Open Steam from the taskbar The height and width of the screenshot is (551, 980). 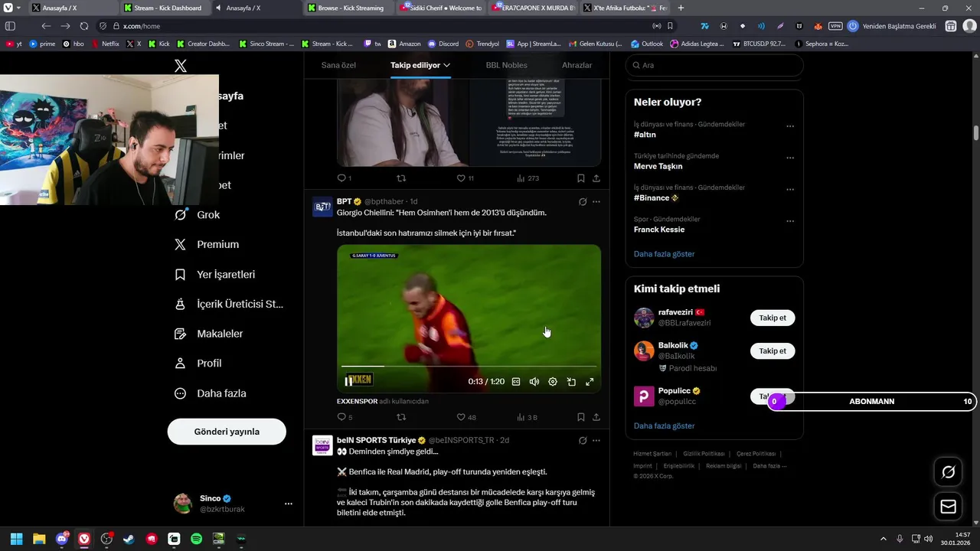point(129,539)
